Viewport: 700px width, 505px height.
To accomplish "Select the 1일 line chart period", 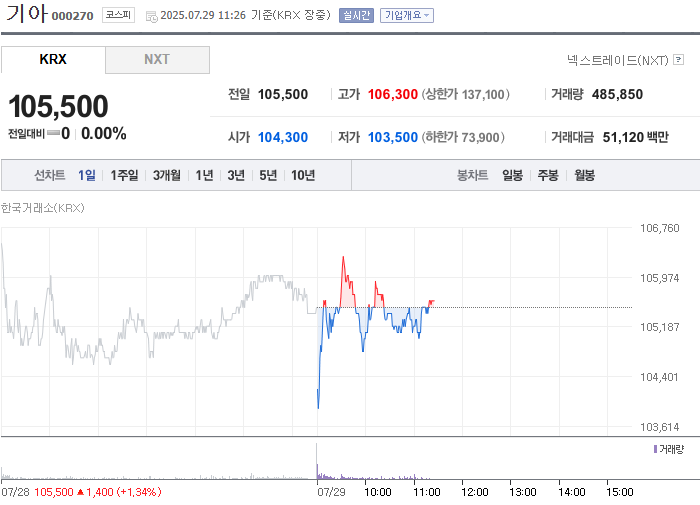I will point(87,175).
